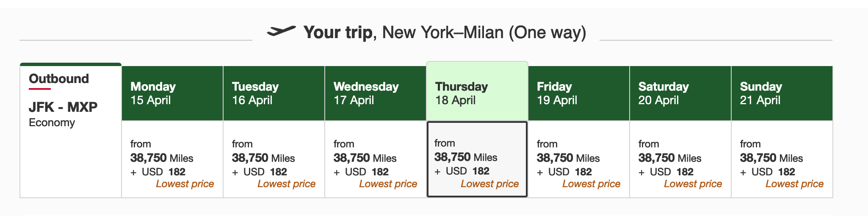Select the Sunday 21 April date tab

pos(782,93)
